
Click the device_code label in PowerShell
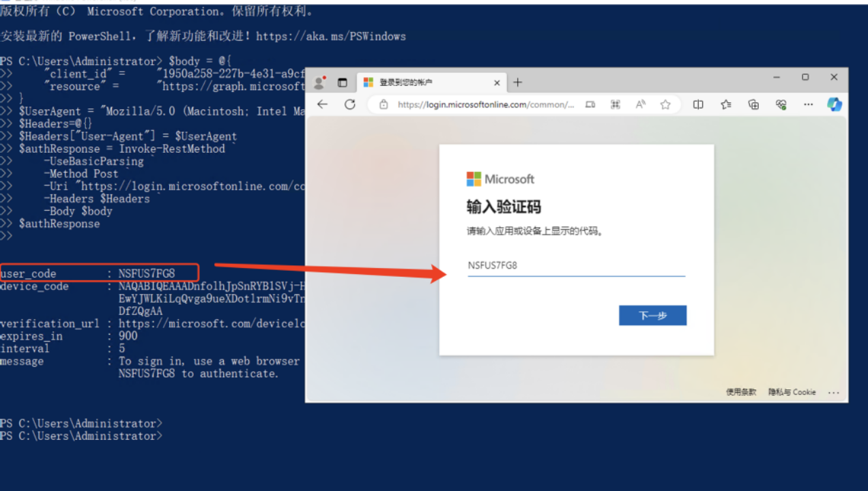[34, 286]
